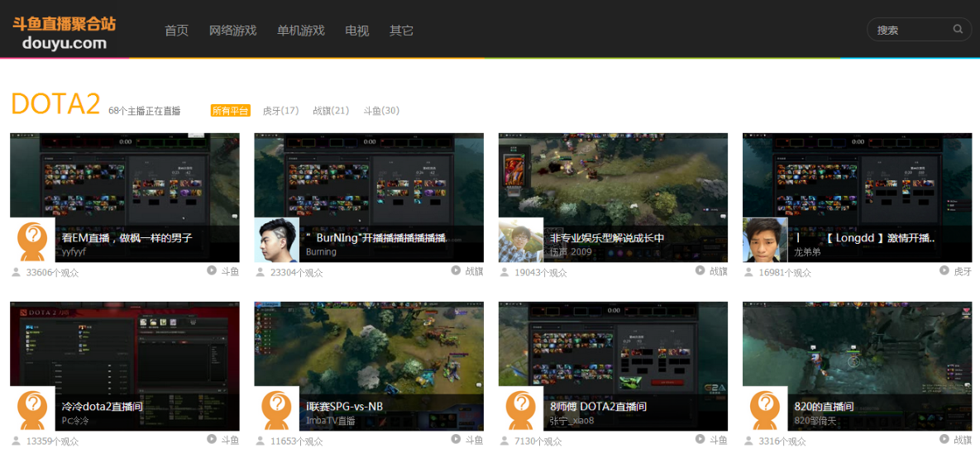980x458 pixels.
Task: Open the 其它 menu item
Action: pyautogui.click(x=401, y=31)
